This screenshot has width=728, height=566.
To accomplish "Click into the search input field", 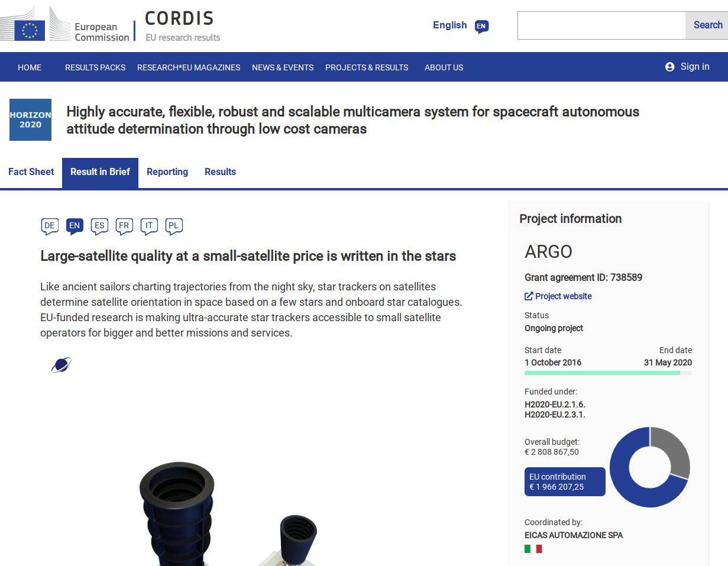I will pos(601,25).
